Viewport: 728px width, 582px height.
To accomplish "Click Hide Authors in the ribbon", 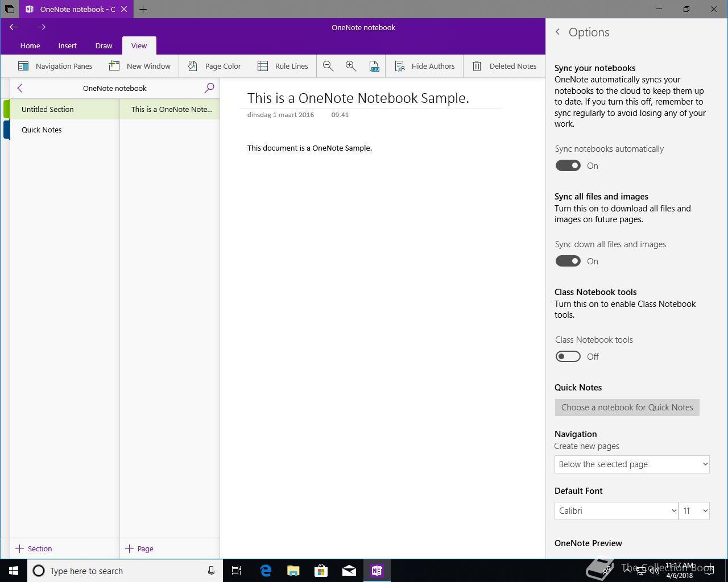I will (x=425, y=66).
